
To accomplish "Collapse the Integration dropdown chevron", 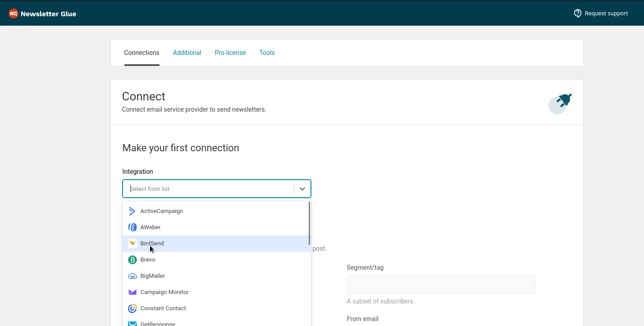I will (x=302, y=189).
